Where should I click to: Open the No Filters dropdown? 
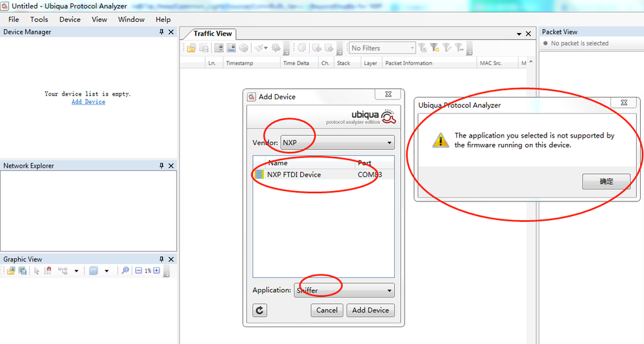383,48
